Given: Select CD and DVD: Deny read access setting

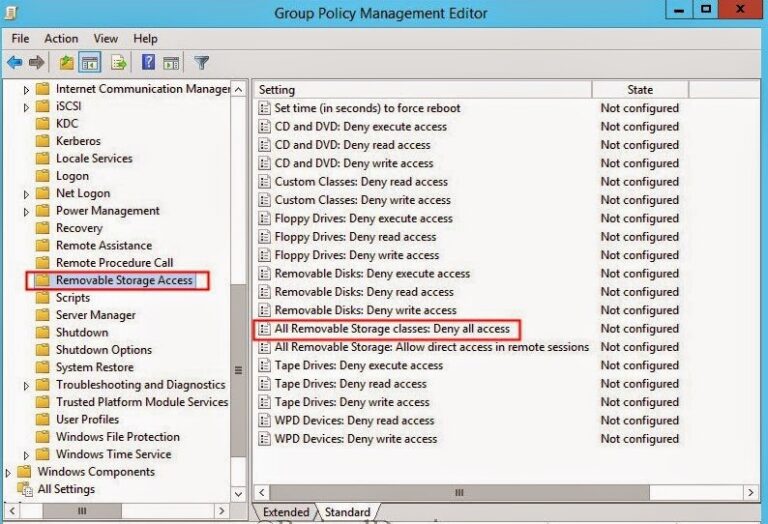Looking at the screenshot, I should pos(352,145).
